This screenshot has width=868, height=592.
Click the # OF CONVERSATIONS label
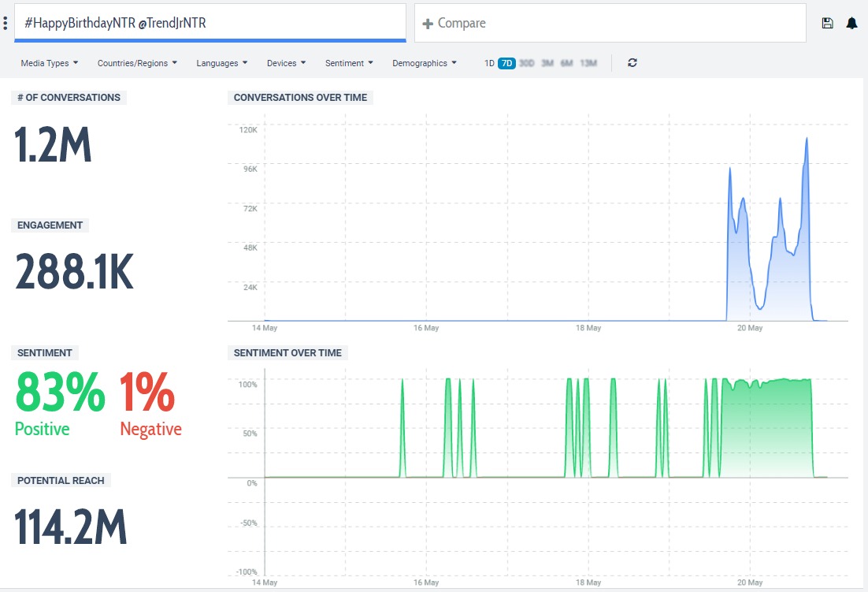[69, 98]
